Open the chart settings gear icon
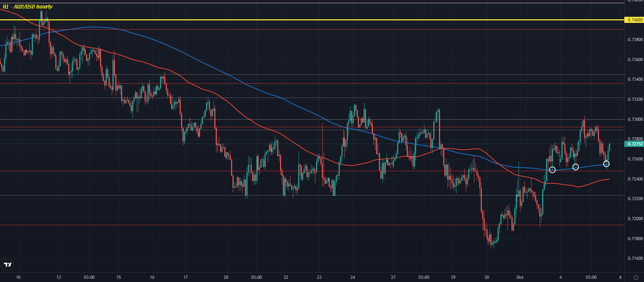Screen dimensions: 644x282 [636, 277]
